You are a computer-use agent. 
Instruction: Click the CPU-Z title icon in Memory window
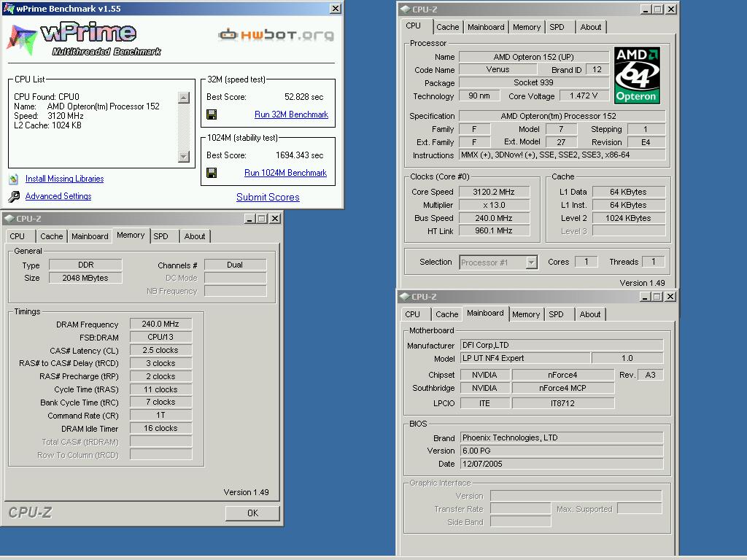(x=9, y=219)
